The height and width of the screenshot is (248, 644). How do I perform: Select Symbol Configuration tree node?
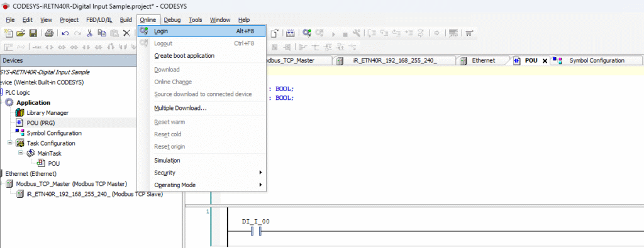54,133
